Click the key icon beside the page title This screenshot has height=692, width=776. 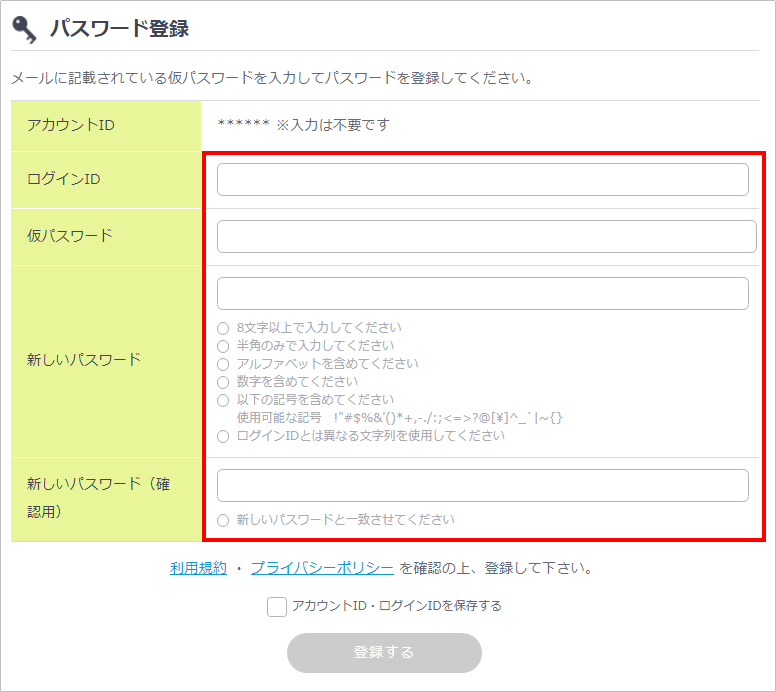click(25, 29)
